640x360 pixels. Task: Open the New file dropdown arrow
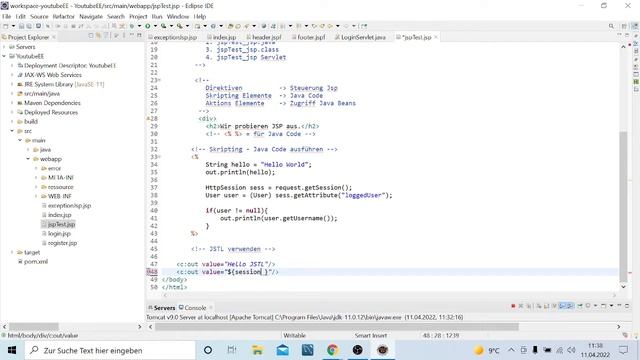tap(13, 26)
